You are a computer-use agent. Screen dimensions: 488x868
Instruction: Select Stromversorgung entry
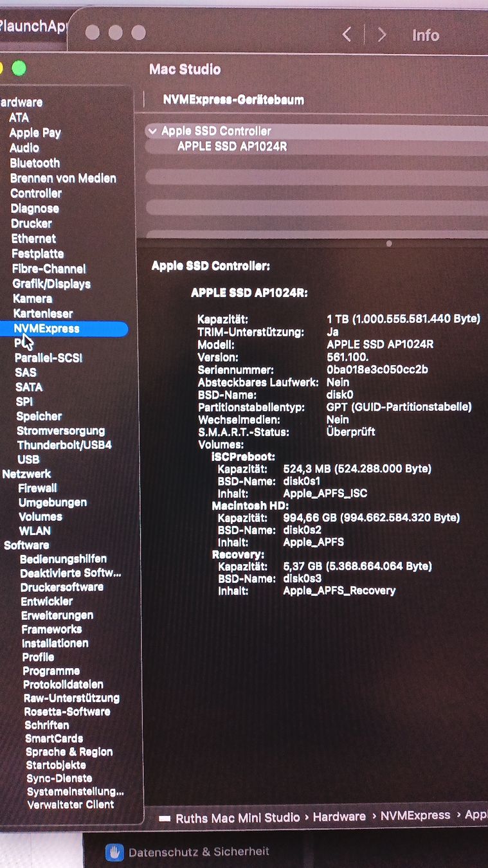60,431
